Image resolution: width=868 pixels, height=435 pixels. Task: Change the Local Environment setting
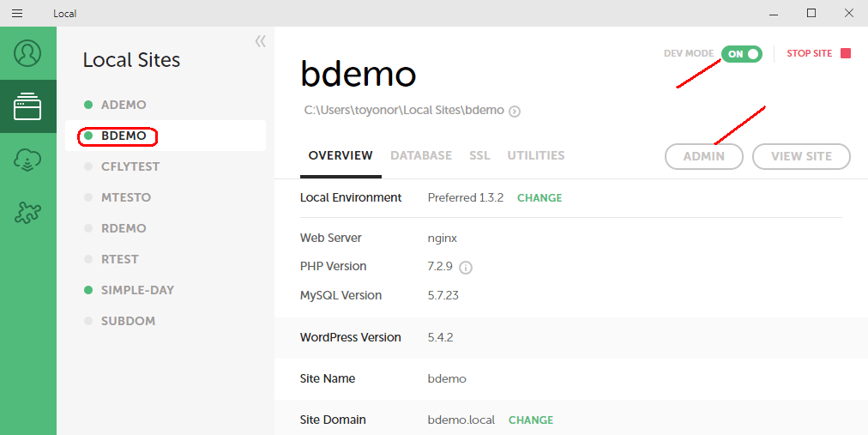pos(539,197)
